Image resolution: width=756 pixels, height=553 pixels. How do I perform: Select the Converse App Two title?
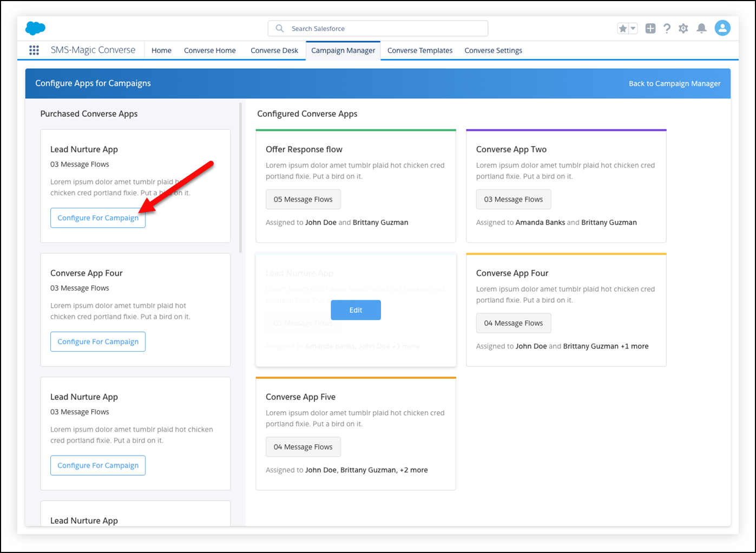[511, 149]
